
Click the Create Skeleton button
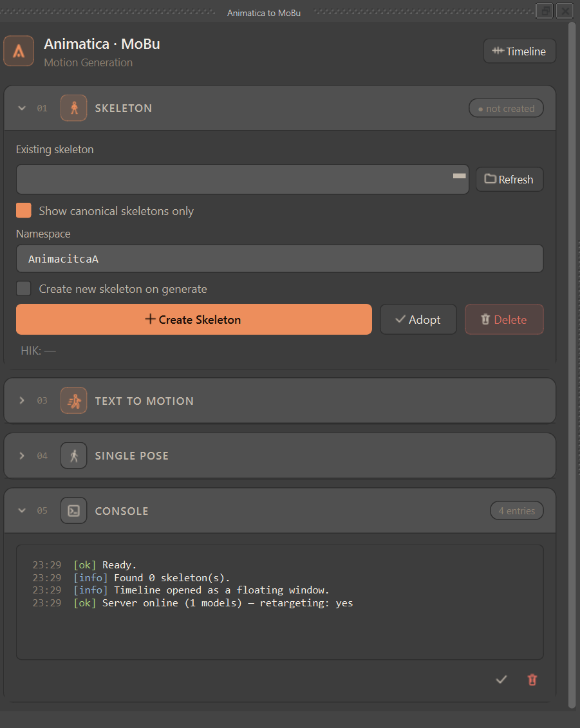[x=194, y=319]
